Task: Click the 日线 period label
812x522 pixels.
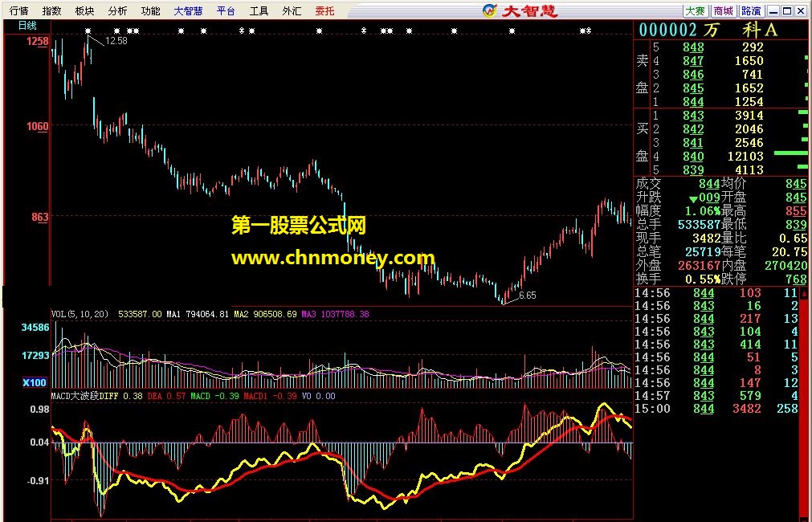Action: [x=27, y=25]
